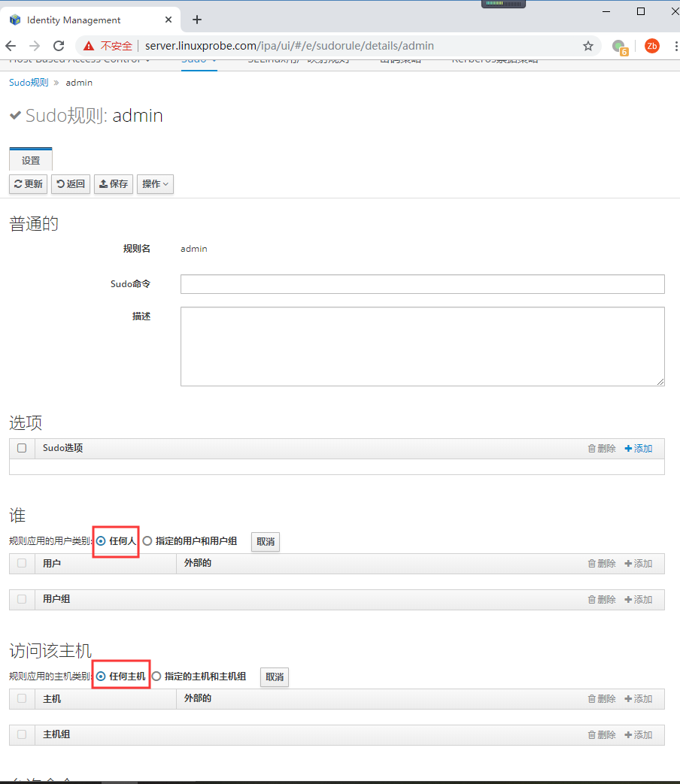Open a new browser tab
Image resolution: width=680 pixels, height=784 pixels.
[x=196, y=20]
